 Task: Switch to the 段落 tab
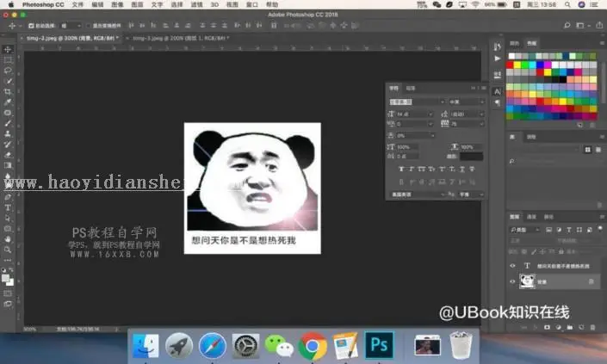pyautogui.click(x=411, y=88)
